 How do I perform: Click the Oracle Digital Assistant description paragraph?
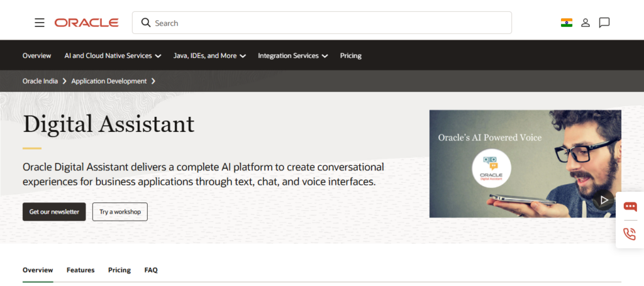pyautogui.click(x=203, y=174)
